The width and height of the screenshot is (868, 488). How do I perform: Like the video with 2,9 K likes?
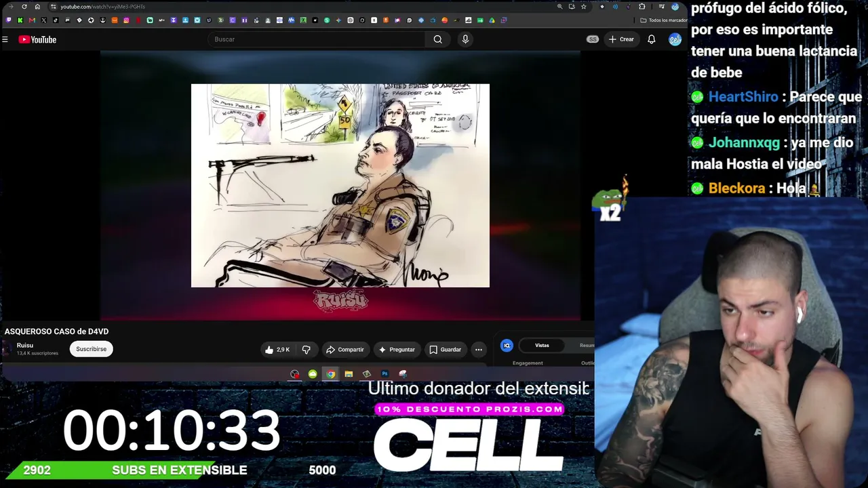(277, 350)
